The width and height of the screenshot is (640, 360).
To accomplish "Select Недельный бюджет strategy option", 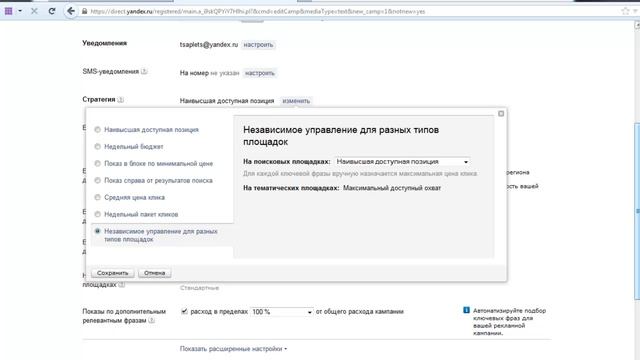I will point(98,147).
